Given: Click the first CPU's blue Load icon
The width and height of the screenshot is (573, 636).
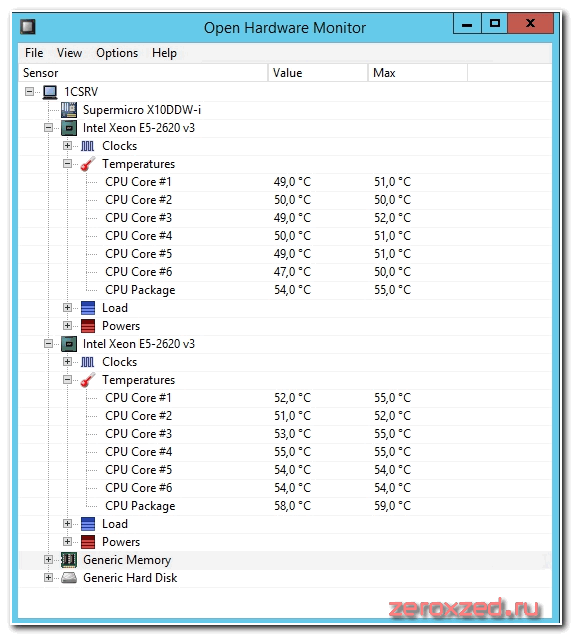Looking at the screenshot, I should click(88, 307).
